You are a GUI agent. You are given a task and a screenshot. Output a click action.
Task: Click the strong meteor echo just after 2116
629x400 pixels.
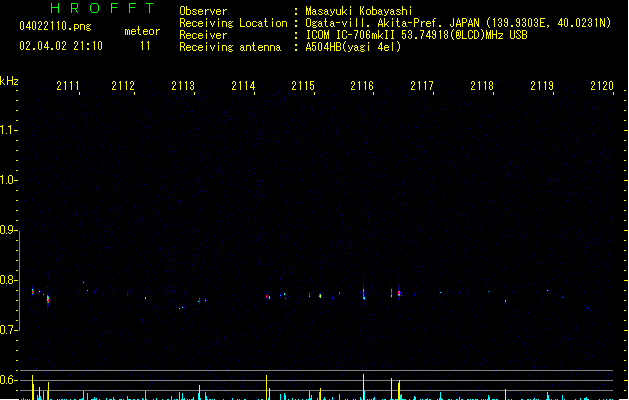point(364,294)
